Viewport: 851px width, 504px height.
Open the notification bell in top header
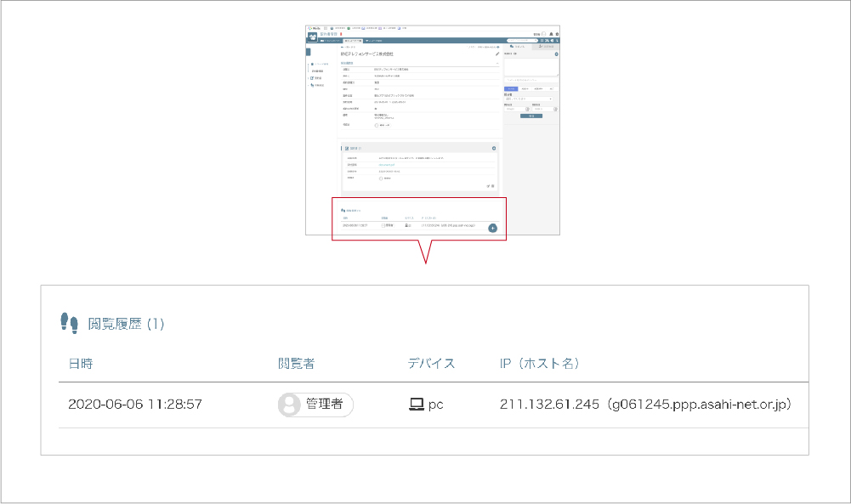[x=549, y=34]
